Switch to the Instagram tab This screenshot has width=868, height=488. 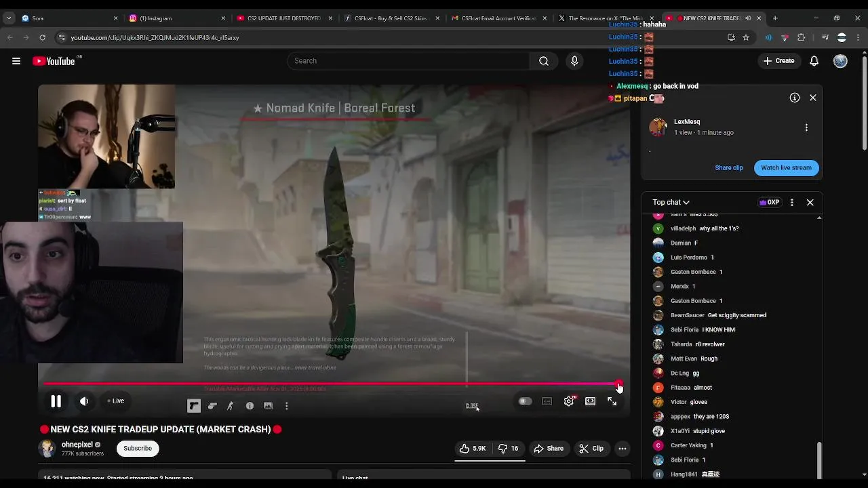click(x=176, y=18)
